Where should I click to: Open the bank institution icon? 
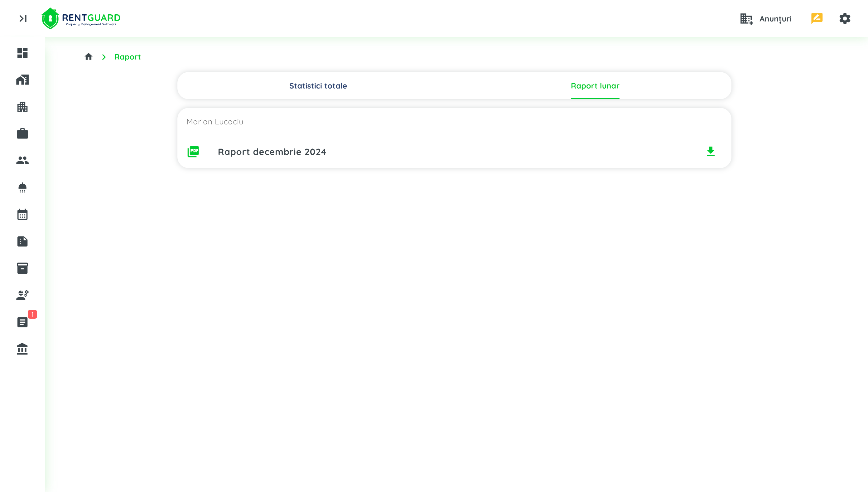(x=22, y=349)
